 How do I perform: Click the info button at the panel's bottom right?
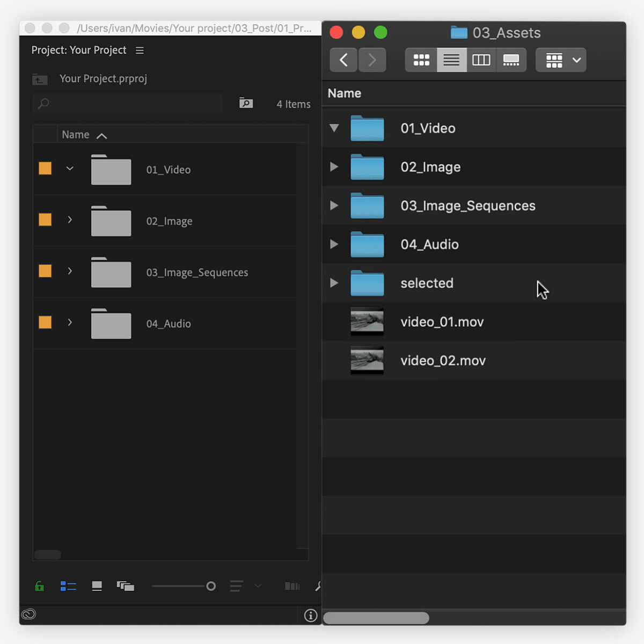[x=310, y=616]
